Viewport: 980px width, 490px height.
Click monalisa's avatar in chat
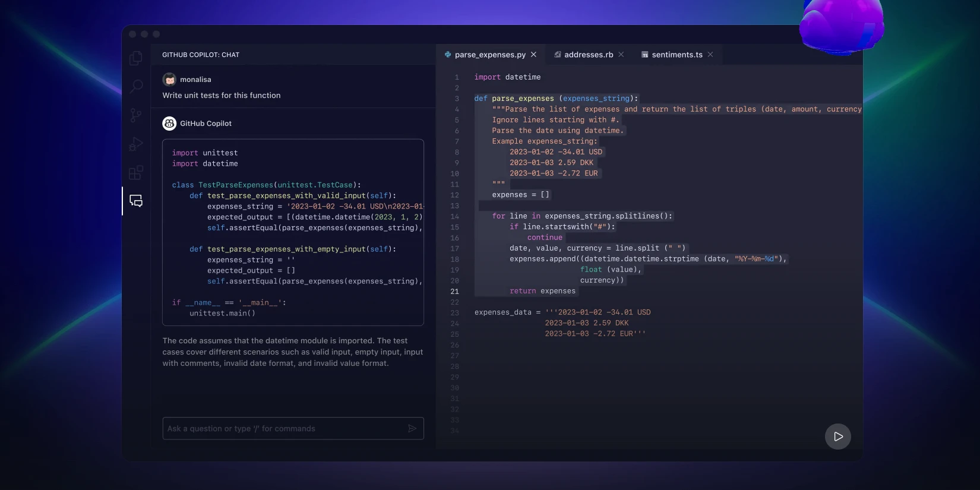(x=169, y=79)
